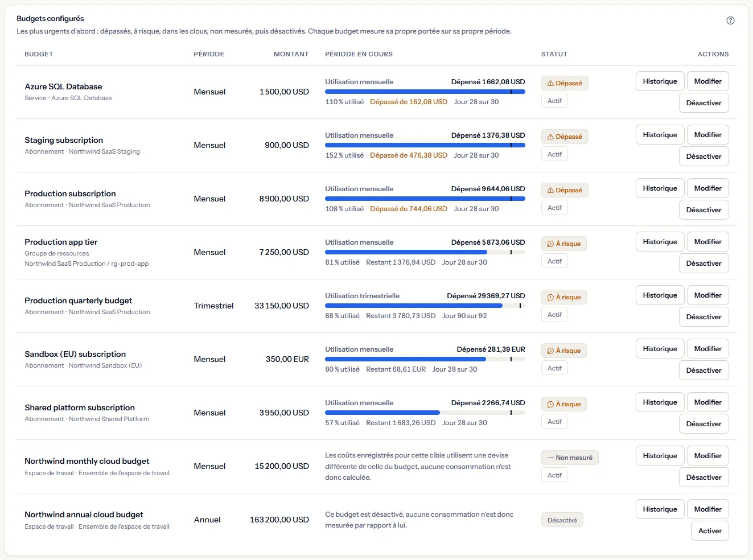
Task: Open Historique for Production quarterly budget
Action: 660,295
